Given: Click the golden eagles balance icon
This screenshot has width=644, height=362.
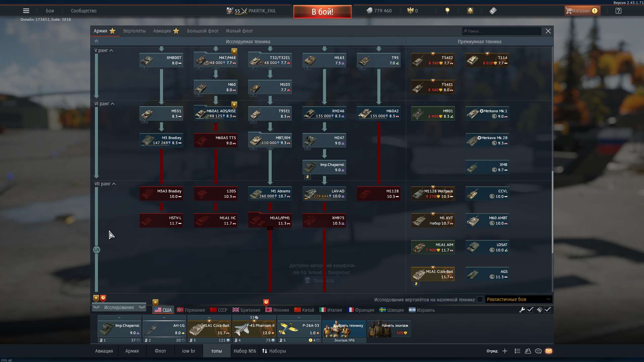Looking at the screenshot, I should pyautogui.click(x=410, y=11).
